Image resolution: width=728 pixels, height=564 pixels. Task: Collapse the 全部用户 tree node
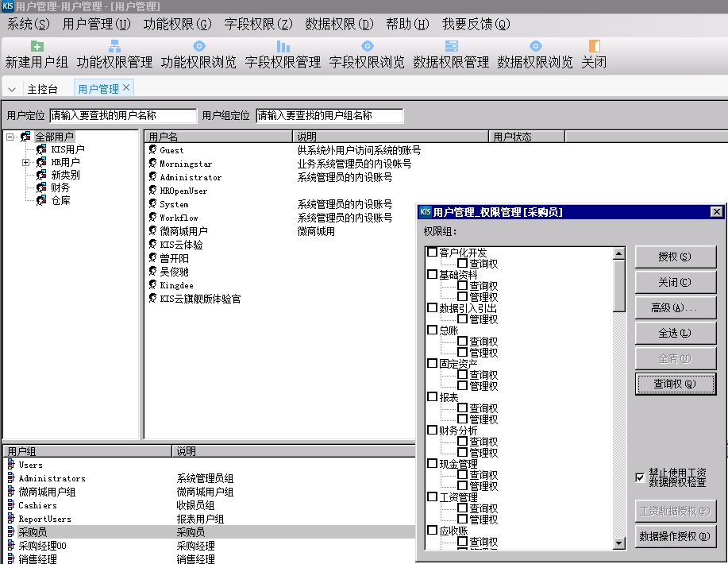10,137
